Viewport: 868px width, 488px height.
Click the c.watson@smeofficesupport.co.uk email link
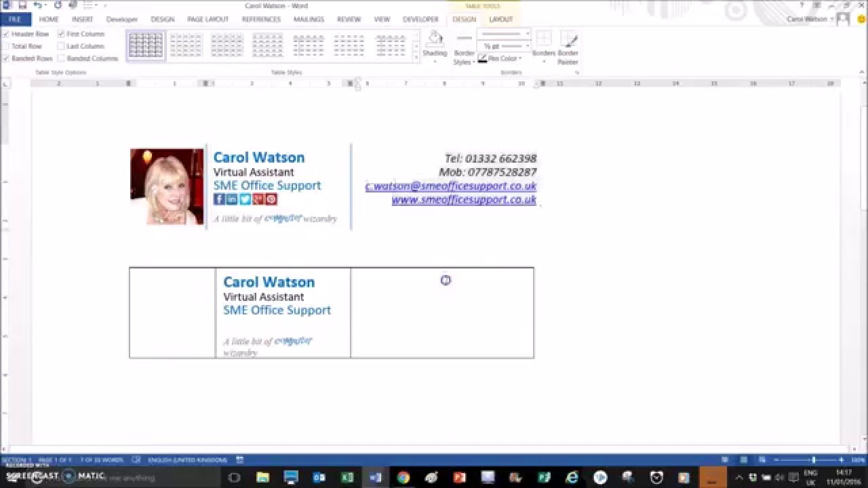point(450,186)
